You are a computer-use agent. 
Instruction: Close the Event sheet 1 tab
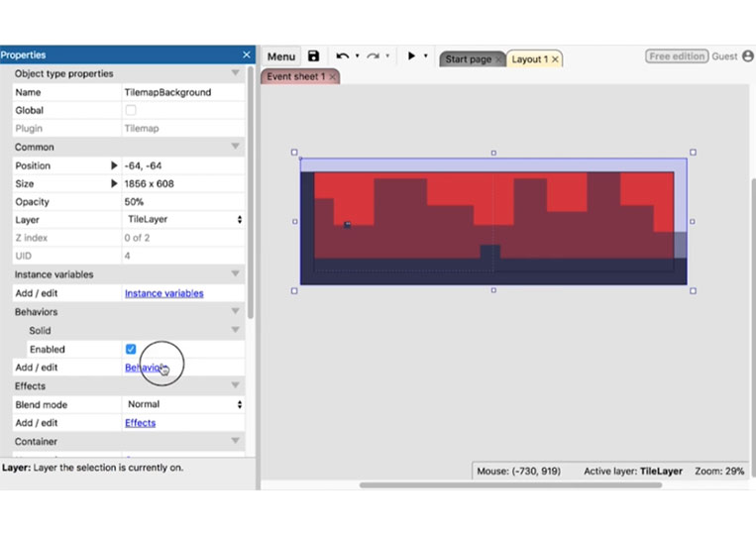pyautogui.click(x=332, y=76)
